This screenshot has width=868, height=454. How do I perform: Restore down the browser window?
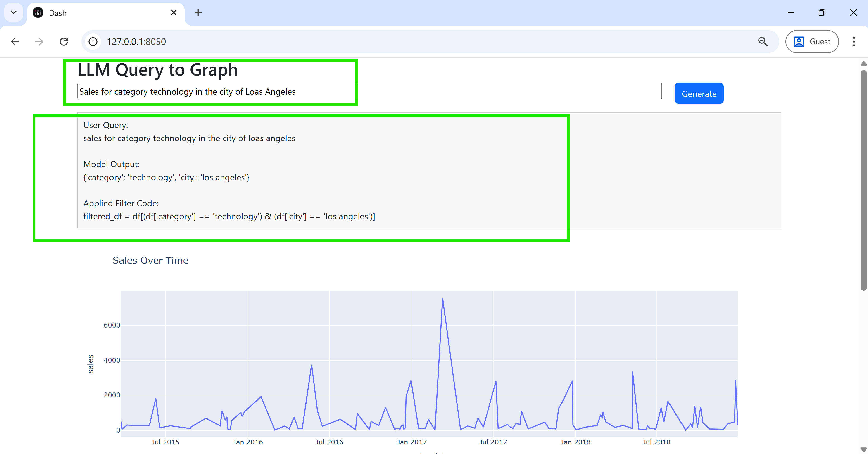click(x=822, y=13)
